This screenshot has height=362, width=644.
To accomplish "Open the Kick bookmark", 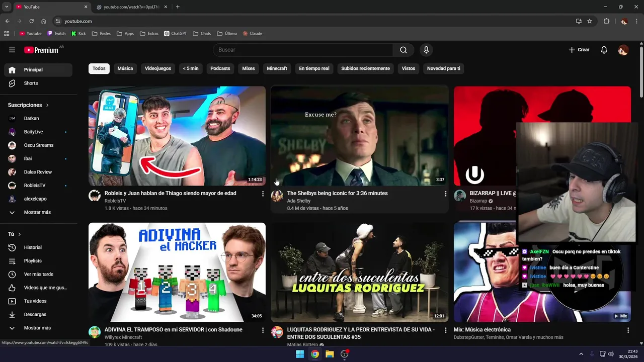I will tap(78, 34).
